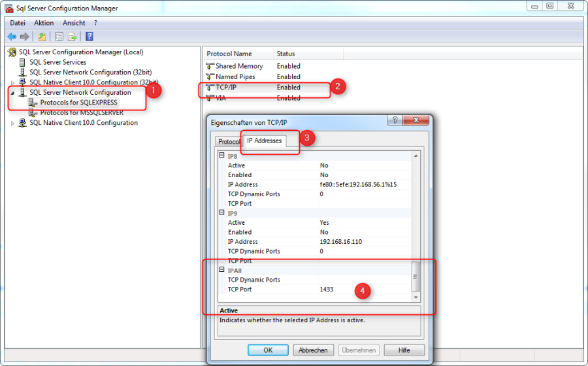Image resolution: width=588 pixels, height=366 pixels.
Task: Switch to the Protocol tab
Action: pyautogui.click(x=229, y=142)
